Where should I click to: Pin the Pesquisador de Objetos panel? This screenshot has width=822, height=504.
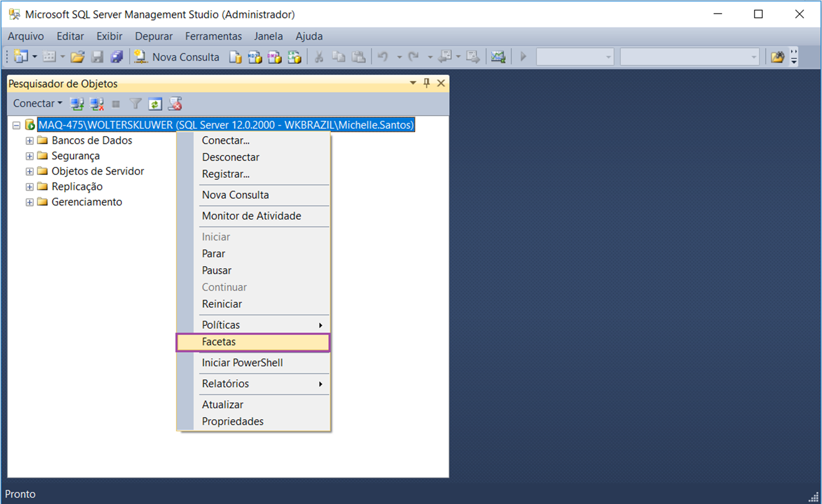(x=427, y=83)
